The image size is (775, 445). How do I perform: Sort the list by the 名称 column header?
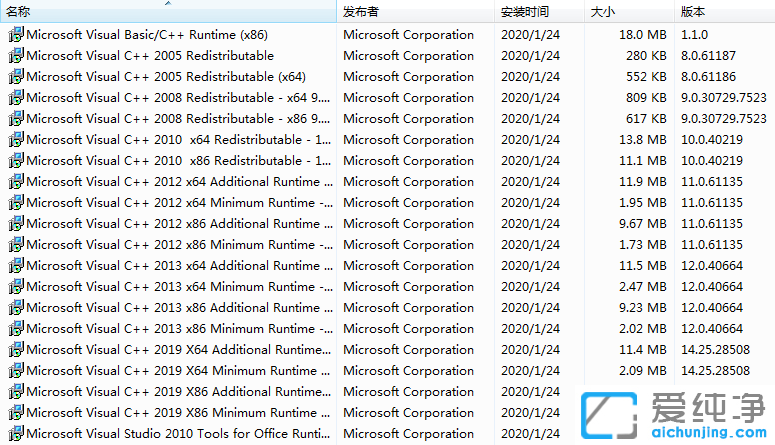click(18, 12)
